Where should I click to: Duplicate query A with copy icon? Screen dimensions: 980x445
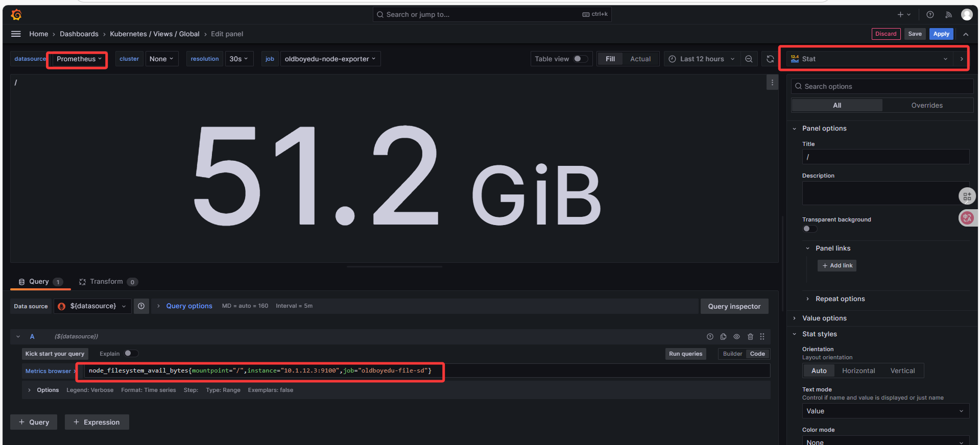click(x=723, y=337)
